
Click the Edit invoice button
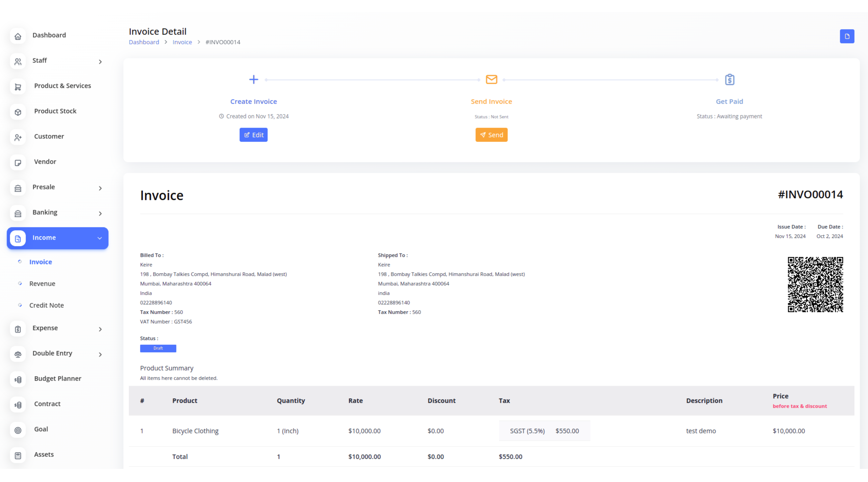pyautogui.click(x=253, y=135)
